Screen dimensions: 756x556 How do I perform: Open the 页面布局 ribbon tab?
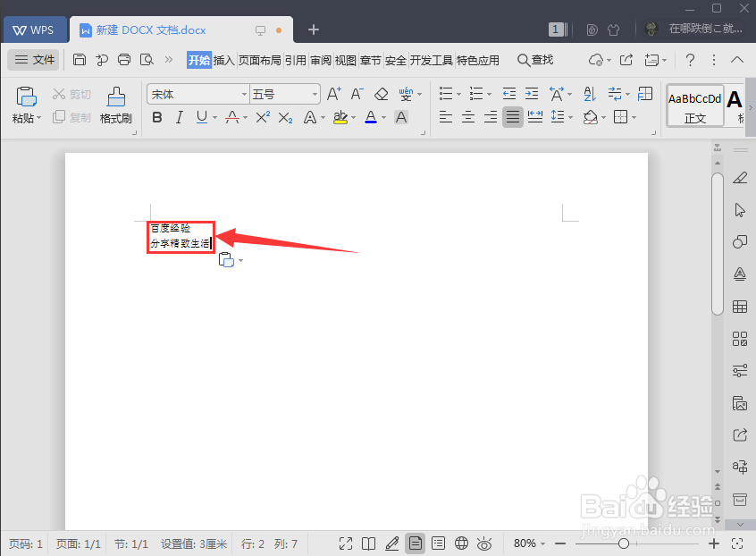[260, 60]
